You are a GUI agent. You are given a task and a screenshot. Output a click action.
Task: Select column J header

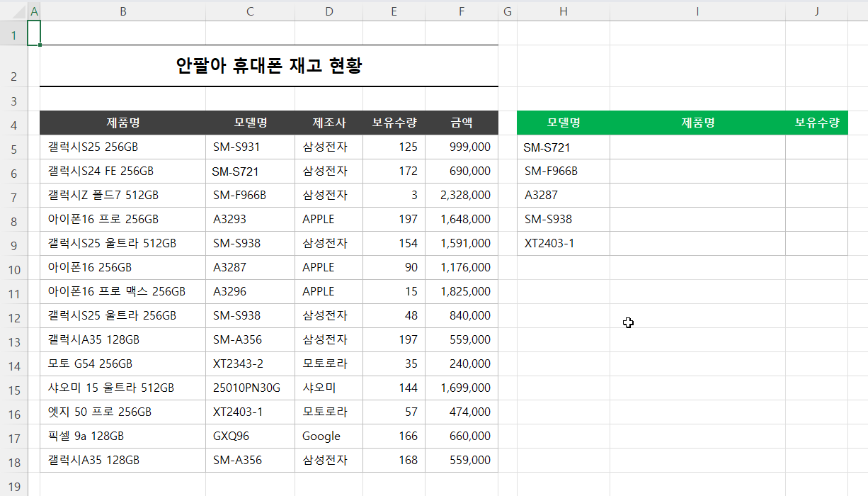coord(816,11)
